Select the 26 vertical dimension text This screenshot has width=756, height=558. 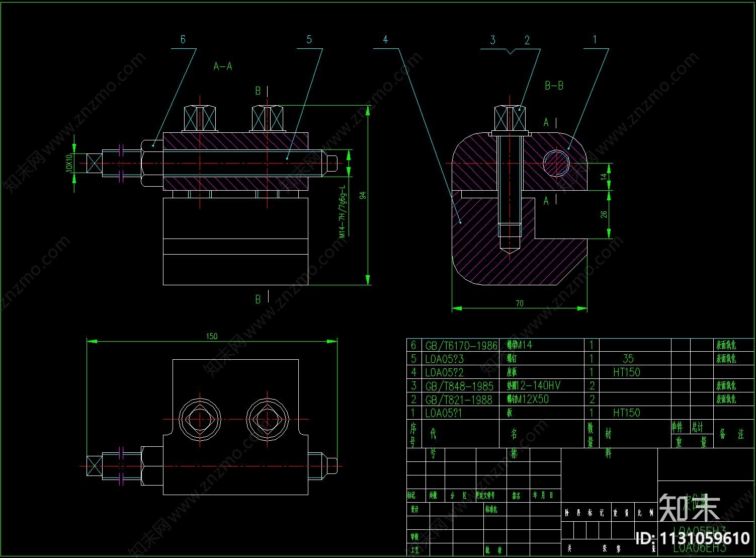click(x=604, y=214)
